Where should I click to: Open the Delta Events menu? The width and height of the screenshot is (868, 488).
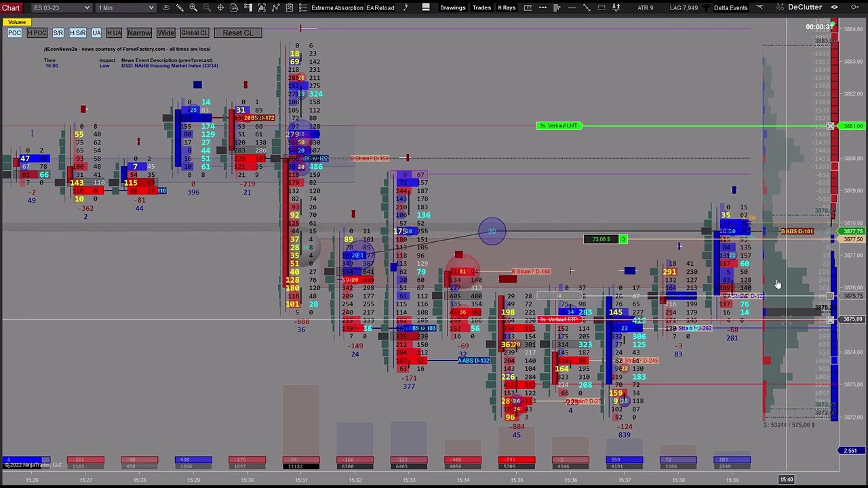(731, 7)
